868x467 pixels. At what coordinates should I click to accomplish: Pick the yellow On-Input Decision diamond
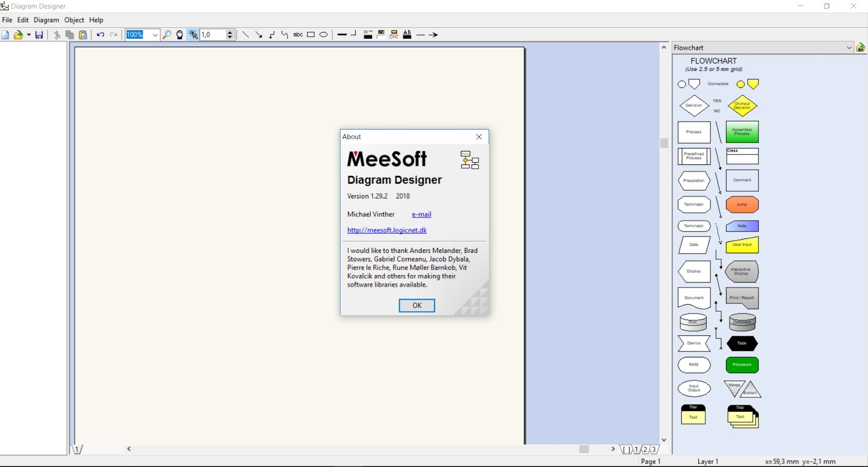tap(742, 106)
